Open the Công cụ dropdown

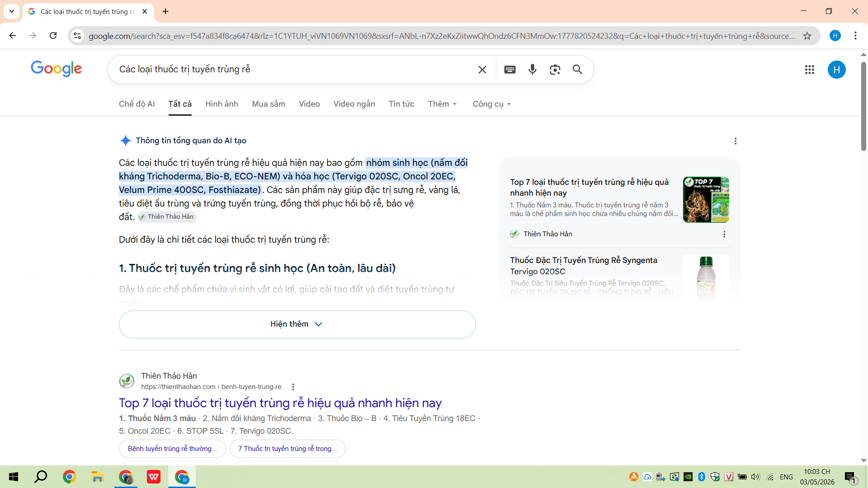tap(492, 104)
